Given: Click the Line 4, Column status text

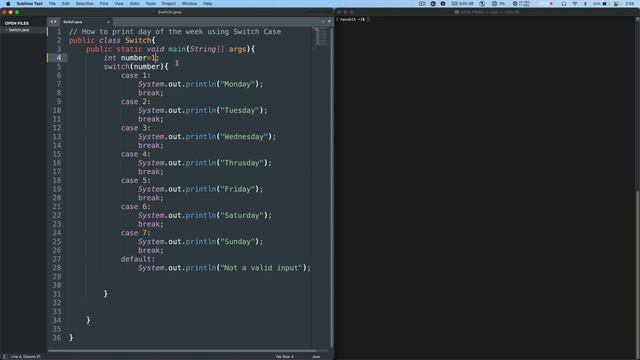Looking at the screenshot, I should (25, 356).
